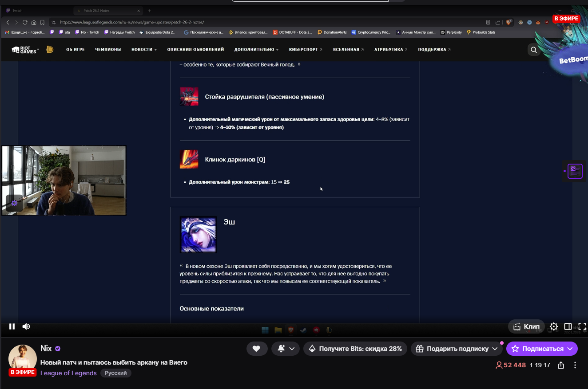Open site settings icon in address bar

point(53,22)
